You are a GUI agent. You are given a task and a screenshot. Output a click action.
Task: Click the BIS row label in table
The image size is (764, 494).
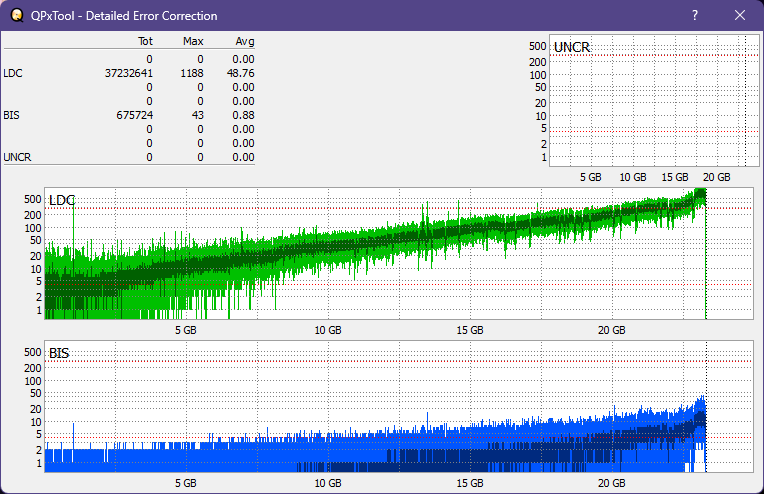coord(11,115)
